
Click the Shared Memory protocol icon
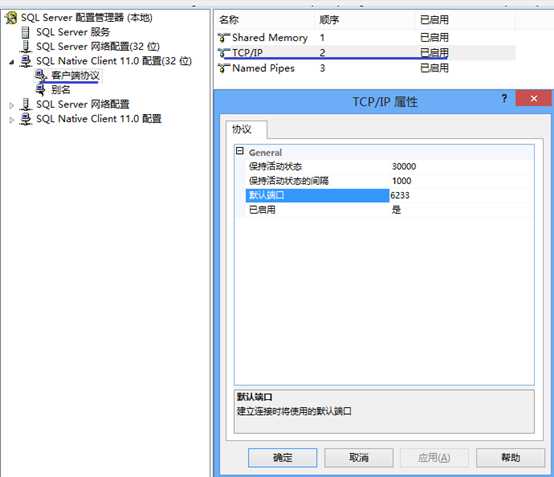[224, 37]
